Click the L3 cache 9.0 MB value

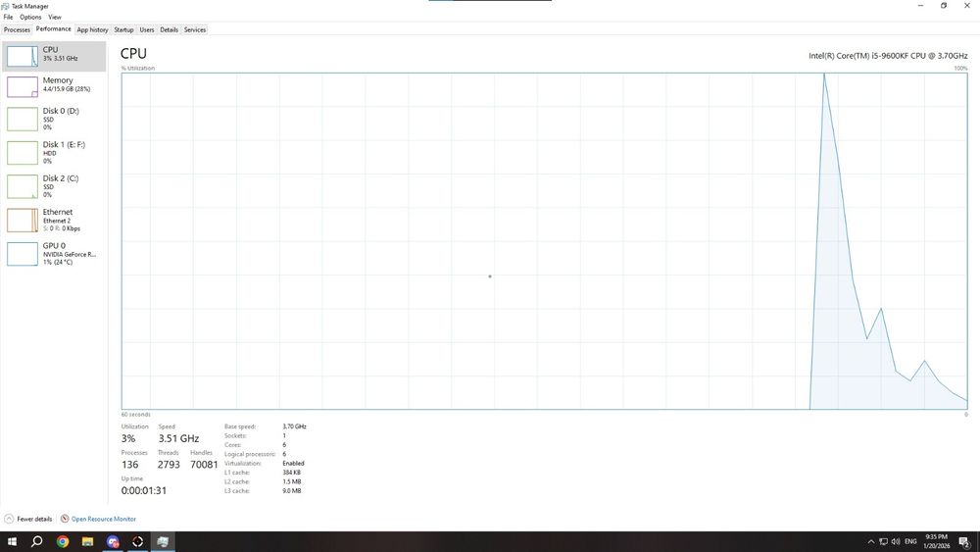tap(292, 491)
